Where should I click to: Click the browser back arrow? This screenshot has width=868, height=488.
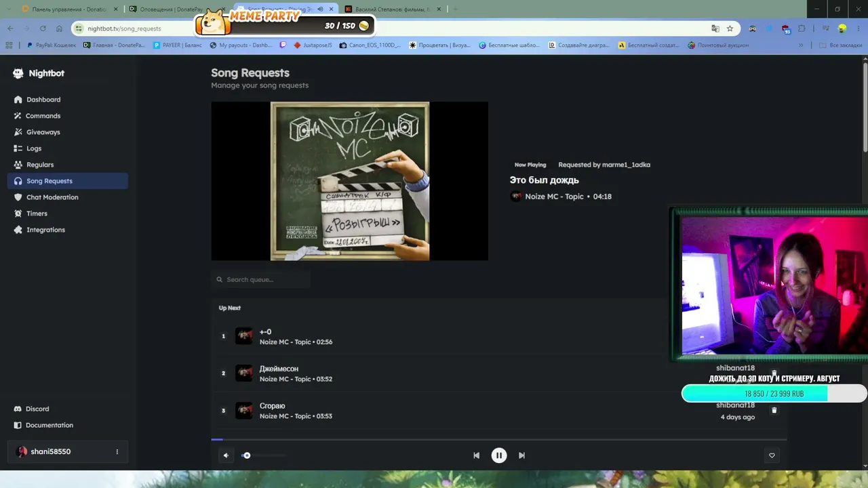click(x=10, y=28)
